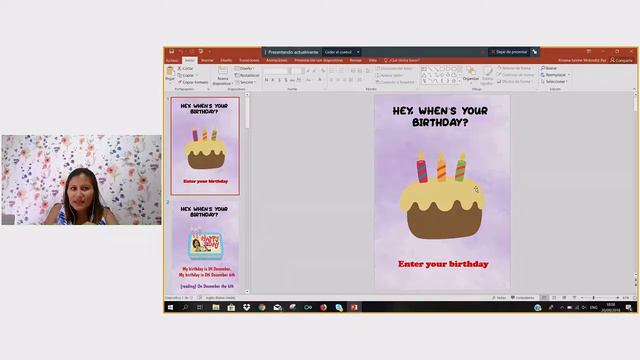The image size is (640, 360).
Task: Open File Explorer from the taskbar
Action: (216, 307)
